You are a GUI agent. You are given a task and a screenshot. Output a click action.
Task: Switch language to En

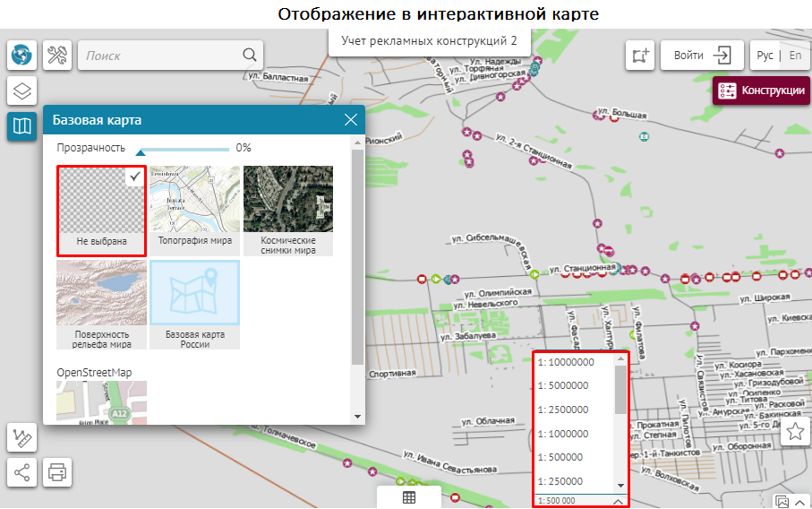click(x=795, y=56)
